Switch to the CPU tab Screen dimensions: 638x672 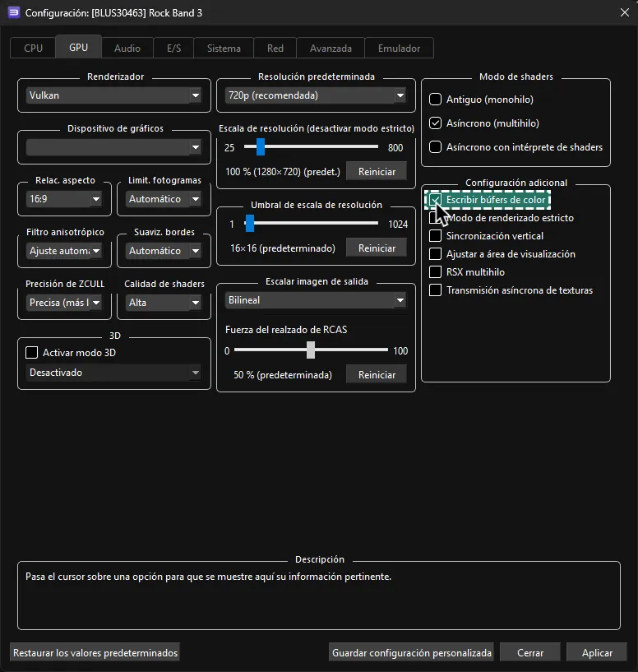pyautogui.click(x=33, y=48)
